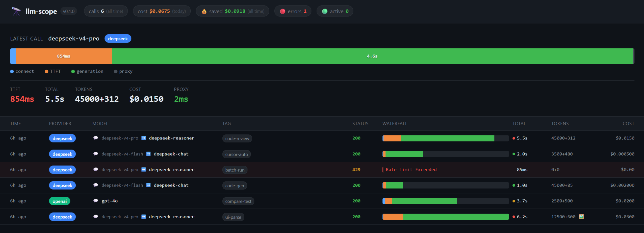Click the PROVIDER column header
The height and width of the screenshot is (233, 644).
(x=60, y=124)
